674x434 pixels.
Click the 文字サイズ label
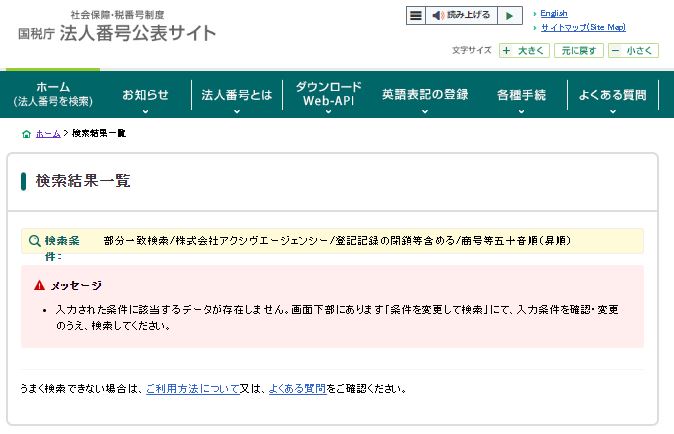[471, 50]
